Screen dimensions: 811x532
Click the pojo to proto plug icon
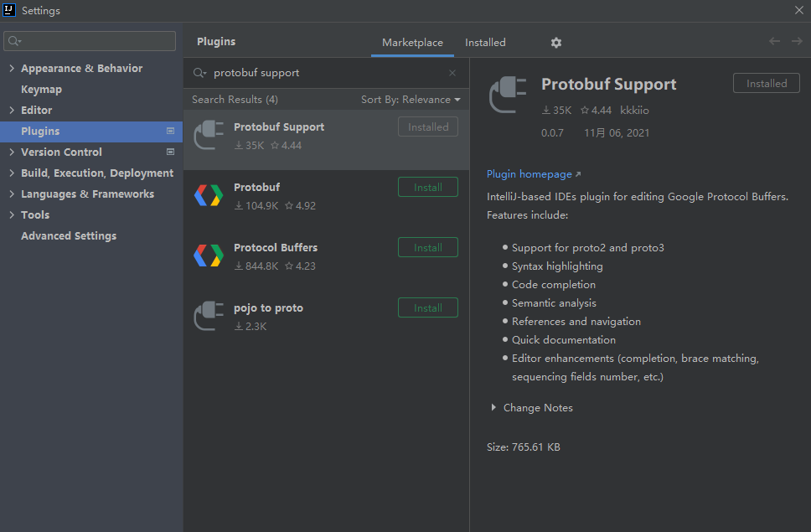click(x=209, y=316)
